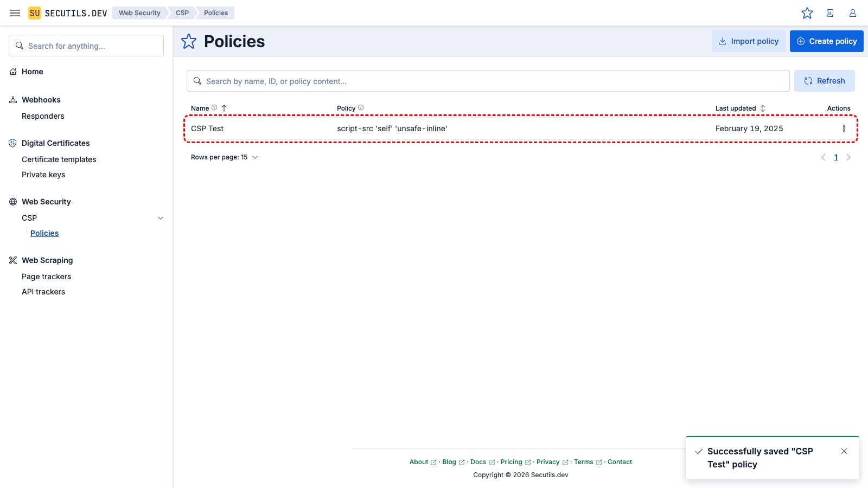The width and height of the screenshot is (868, 488).
Task: Click the next page arrow
Action: point(848,157)
